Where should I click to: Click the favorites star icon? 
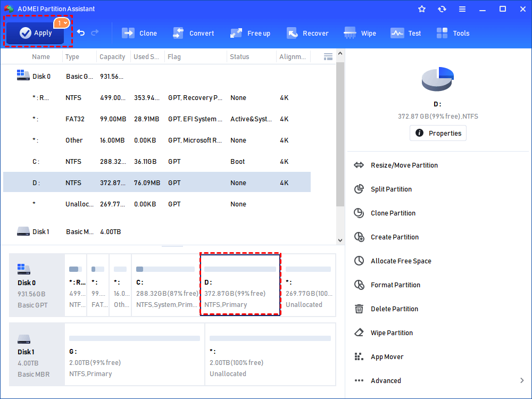[422, 9]
